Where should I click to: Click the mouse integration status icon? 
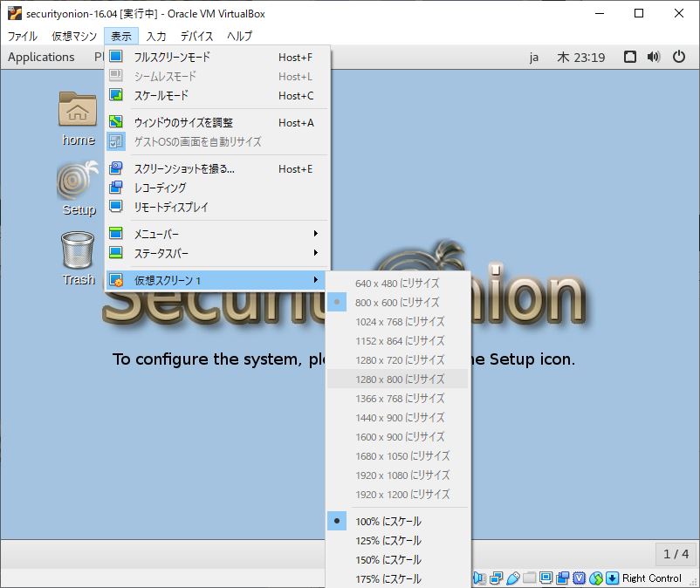596,578
